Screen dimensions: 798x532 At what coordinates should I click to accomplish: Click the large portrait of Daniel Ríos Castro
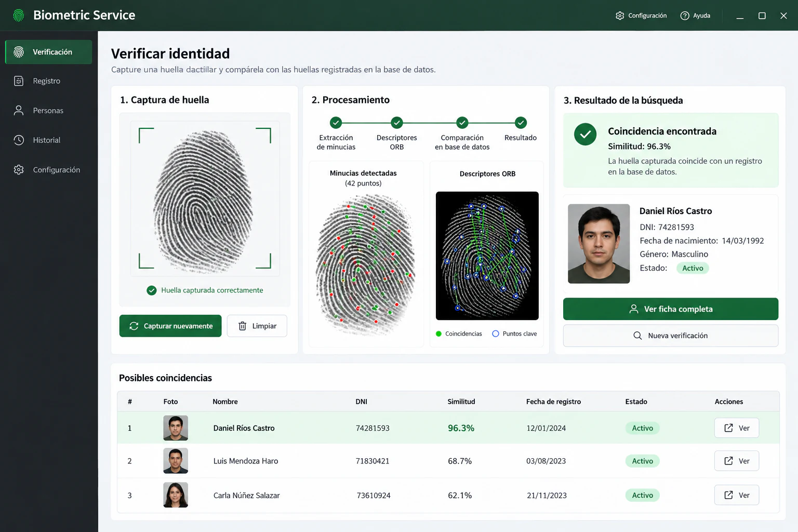tap(599, 244)
